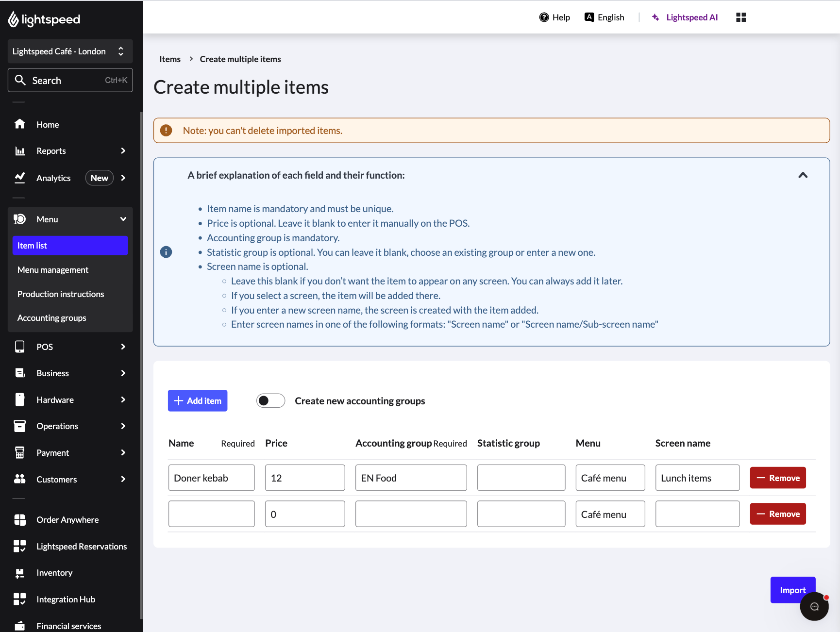840x632 pixels.
Task: Click the Add item button
Action: click(x=197, y=400)
